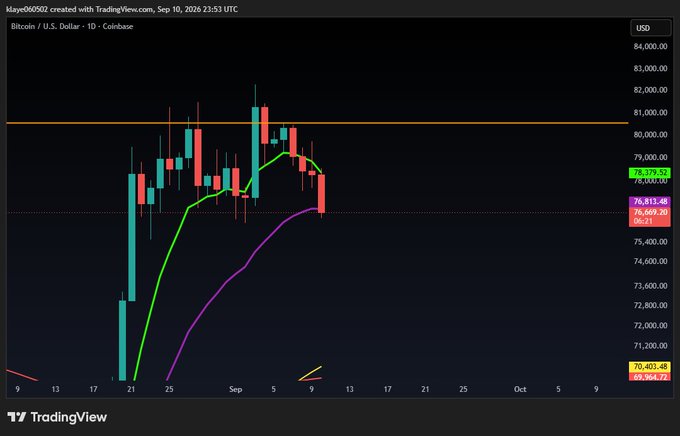Click the red 69,964.72 price label
This screenshot has height=436, width=680.
pos(650,377)
